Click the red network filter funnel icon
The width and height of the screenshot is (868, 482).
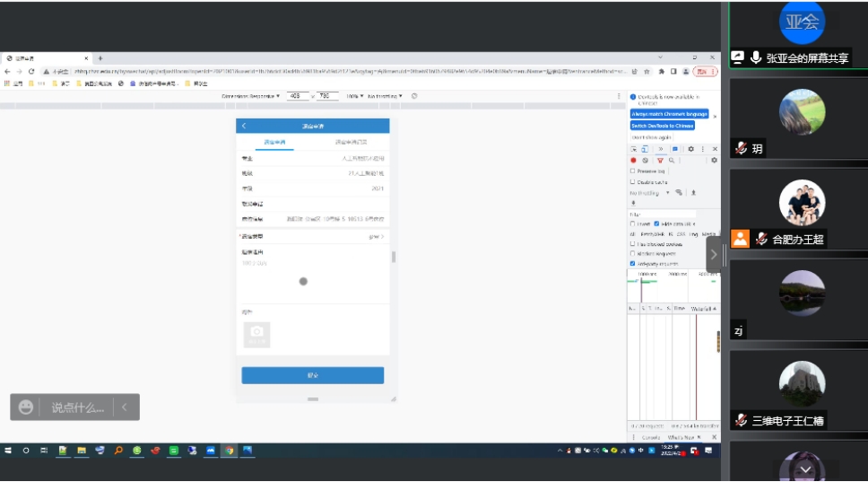tap(659, 161)
